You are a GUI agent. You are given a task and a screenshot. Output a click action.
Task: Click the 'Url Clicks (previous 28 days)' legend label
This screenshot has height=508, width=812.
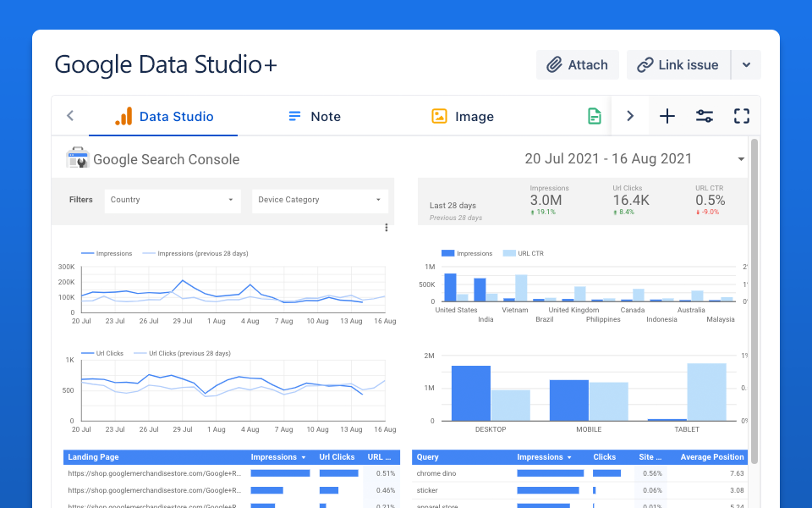click(189, 354)
